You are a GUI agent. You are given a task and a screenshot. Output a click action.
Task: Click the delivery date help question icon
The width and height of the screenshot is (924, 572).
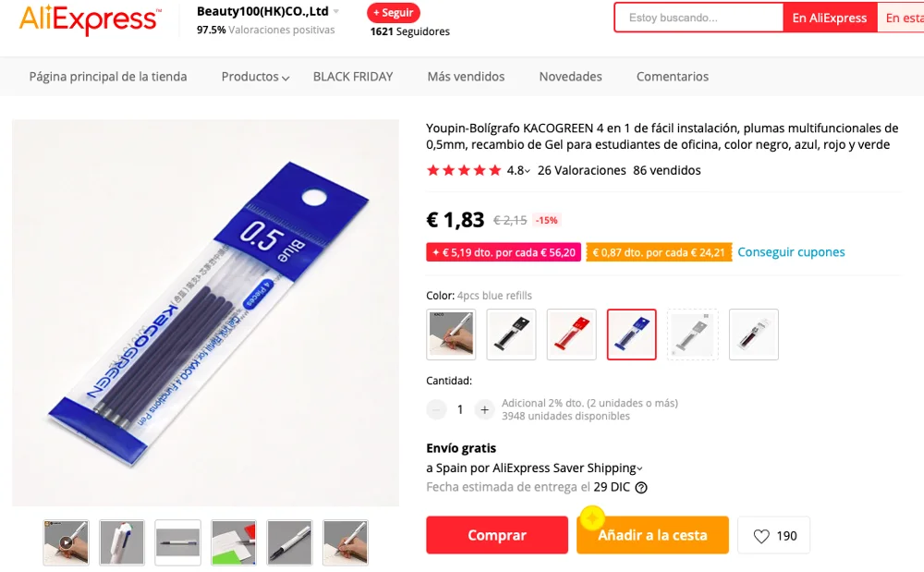pos(641,488)
